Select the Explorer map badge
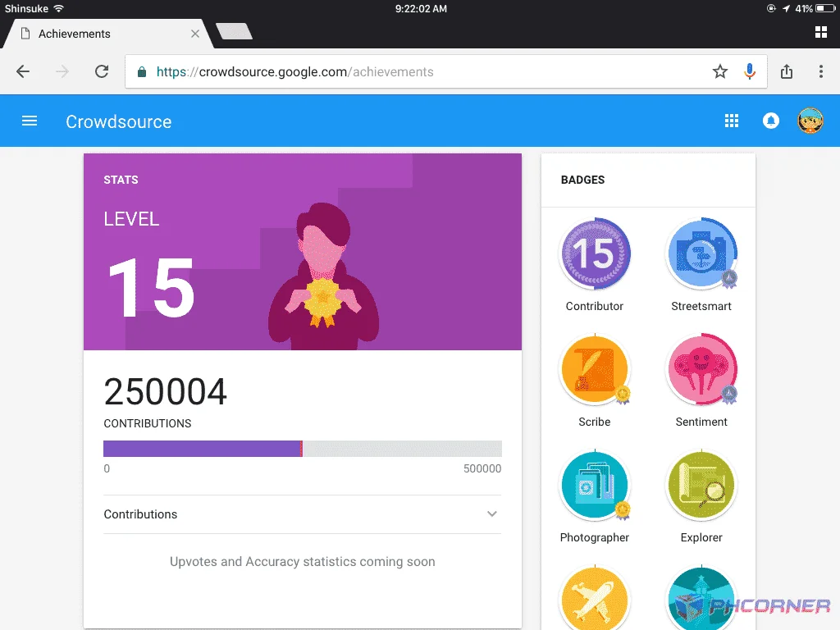Image resolution: width=840 pixels, height=630 pixels. pyautogui.click(x=701, y=486)
